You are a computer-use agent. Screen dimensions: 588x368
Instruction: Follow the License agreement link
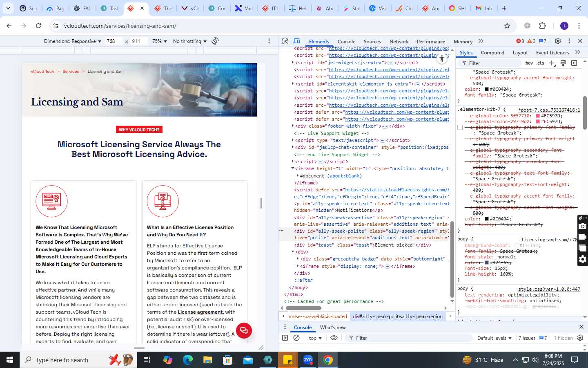click(x=200, y=312)
